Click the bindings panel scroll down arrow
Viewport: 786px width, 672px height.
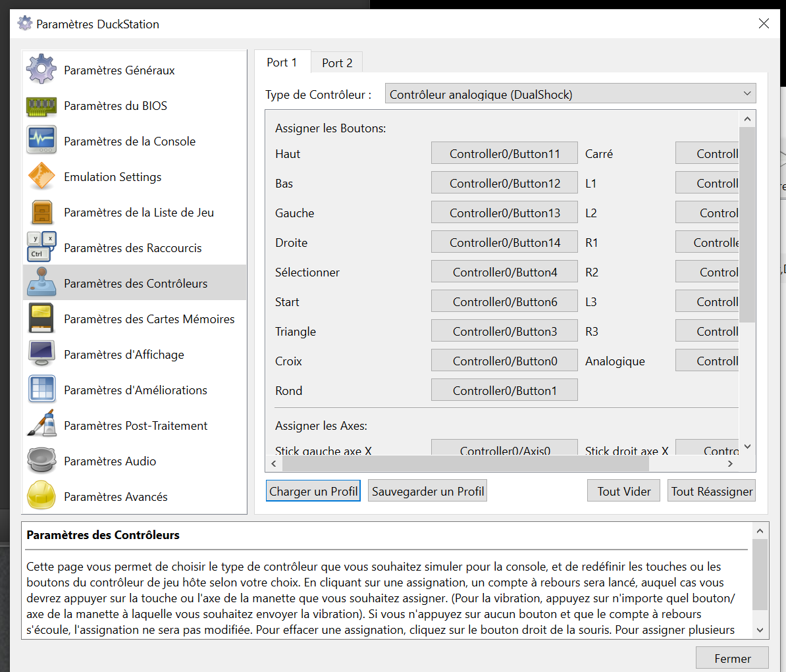click(x=747, y=446)
